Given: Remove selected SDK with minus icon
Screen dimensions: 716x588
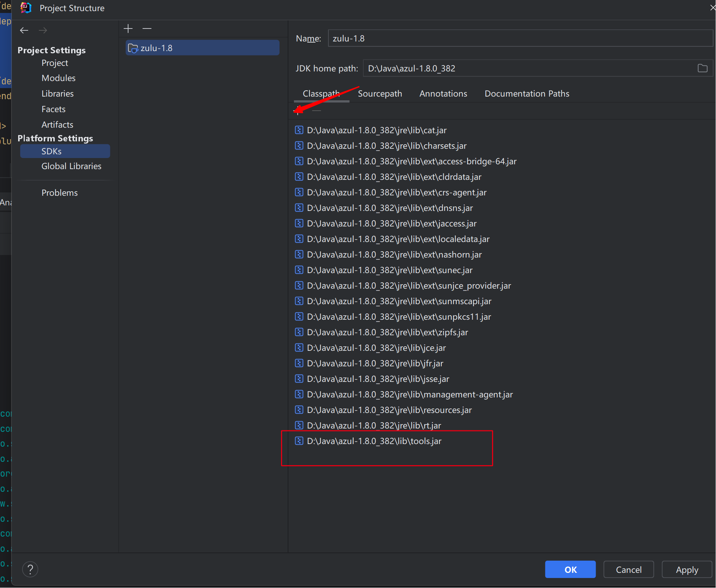Looking at the screenshot, I should click(147, 28).
